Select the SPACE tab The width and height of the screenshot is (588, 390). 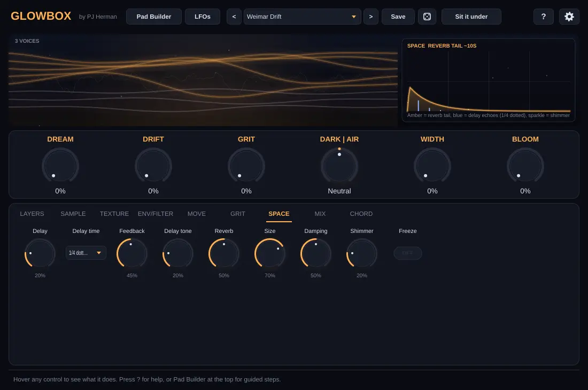click(279, 214)
